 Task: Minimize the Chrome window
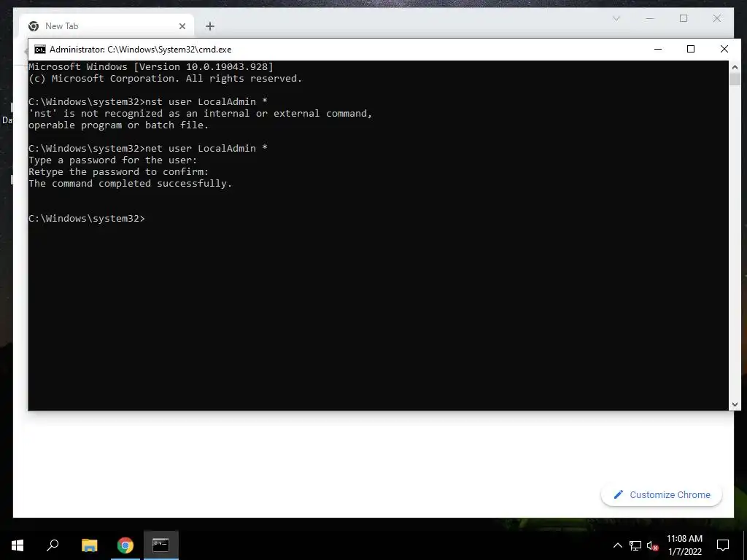650,18
